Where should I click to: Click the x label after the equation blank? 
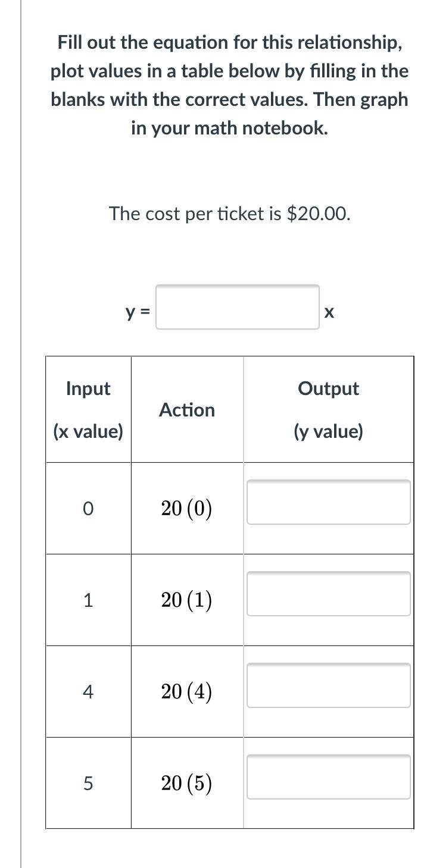click(x=329, y=312)
